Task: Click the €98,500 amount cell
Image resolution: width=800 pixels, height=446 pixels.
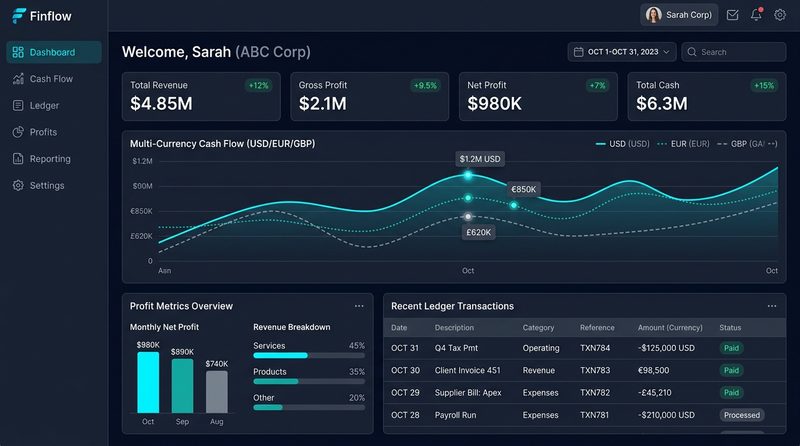Action: tap(653, 370)
